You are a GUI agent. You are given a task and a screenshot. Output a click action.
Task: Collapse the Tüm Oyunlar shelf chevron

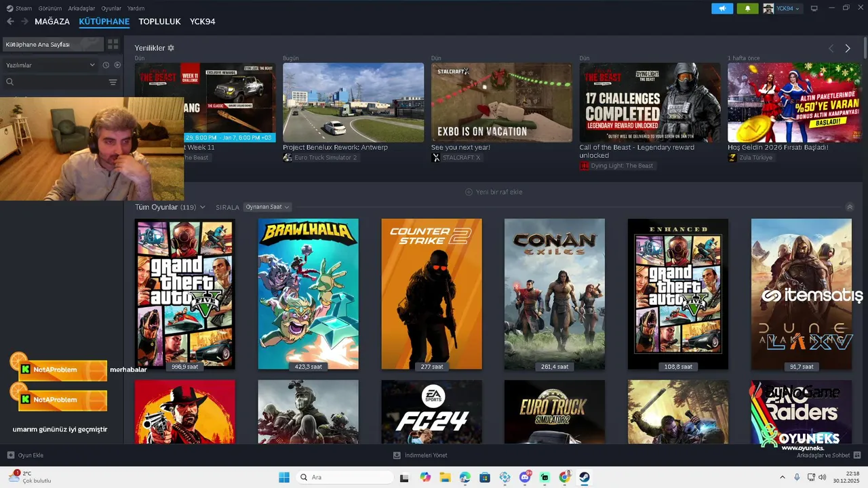850,207
